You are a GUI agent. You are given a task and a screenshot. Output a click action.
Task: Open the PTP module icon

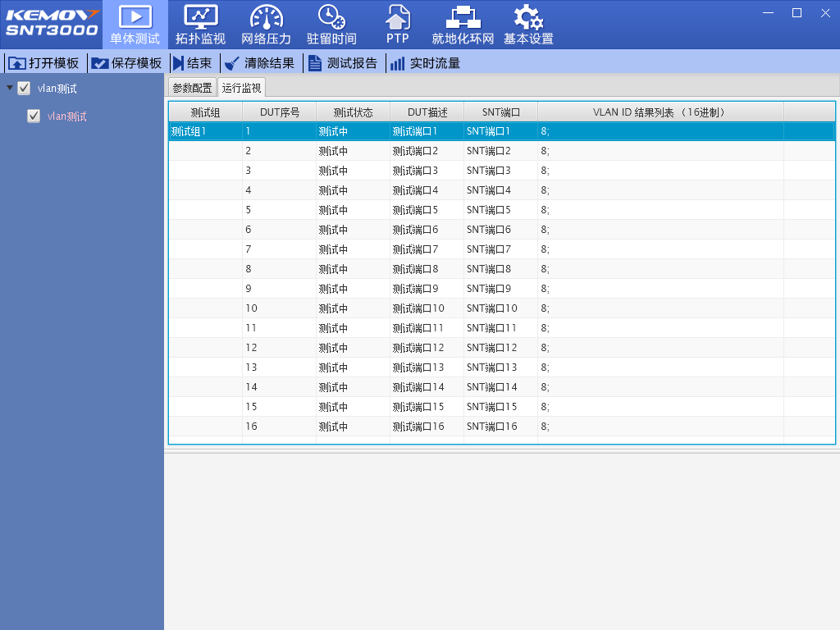[397, 17]
